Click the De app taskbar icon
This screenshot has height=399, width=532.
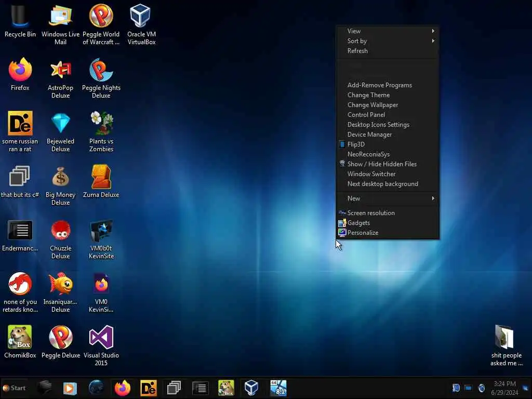149,388
